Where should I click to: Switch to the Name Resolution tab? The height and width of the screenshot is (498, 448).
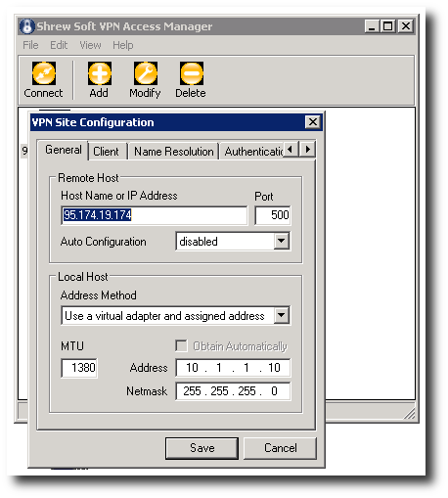174,152
